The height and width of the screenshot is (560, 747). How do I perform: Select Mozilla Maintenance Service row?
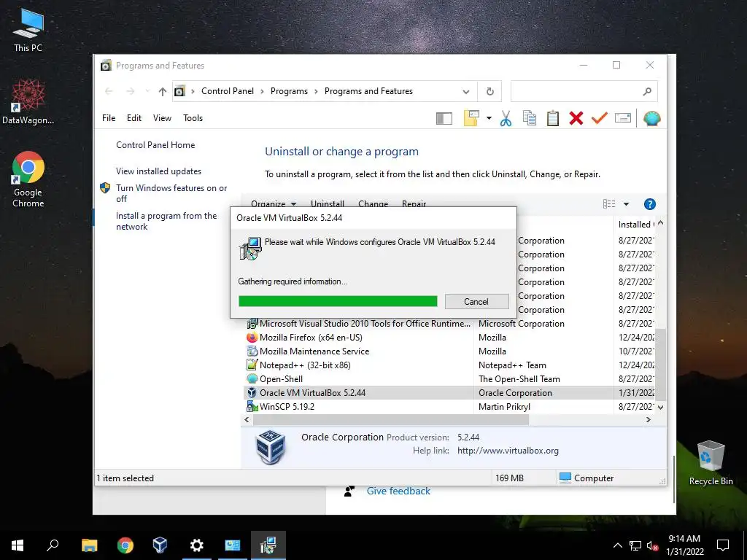coord(449,351)
